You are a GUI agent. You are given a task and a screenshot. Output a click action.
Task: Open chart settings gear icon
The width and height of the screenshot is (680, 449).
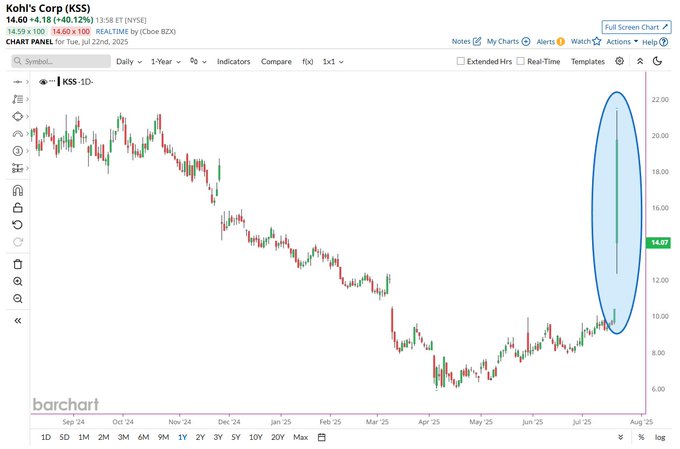619,61
